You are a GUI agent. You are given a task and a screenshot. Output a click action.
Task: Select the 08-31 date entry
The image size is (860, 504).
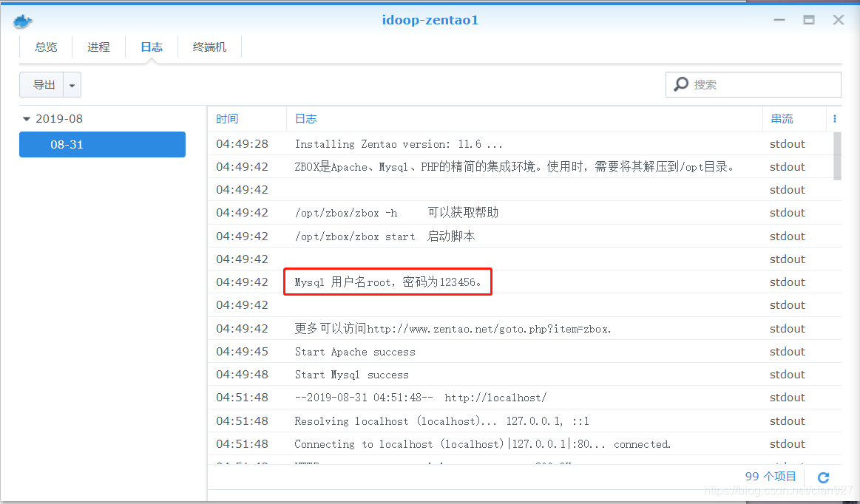tap(102, 144)
